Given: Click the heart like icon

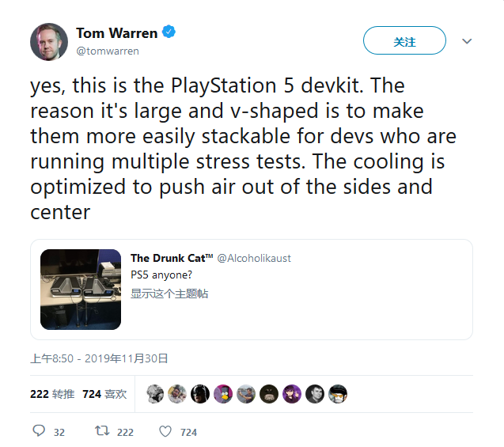Looking at the screenshot, I should coord(165,432).
